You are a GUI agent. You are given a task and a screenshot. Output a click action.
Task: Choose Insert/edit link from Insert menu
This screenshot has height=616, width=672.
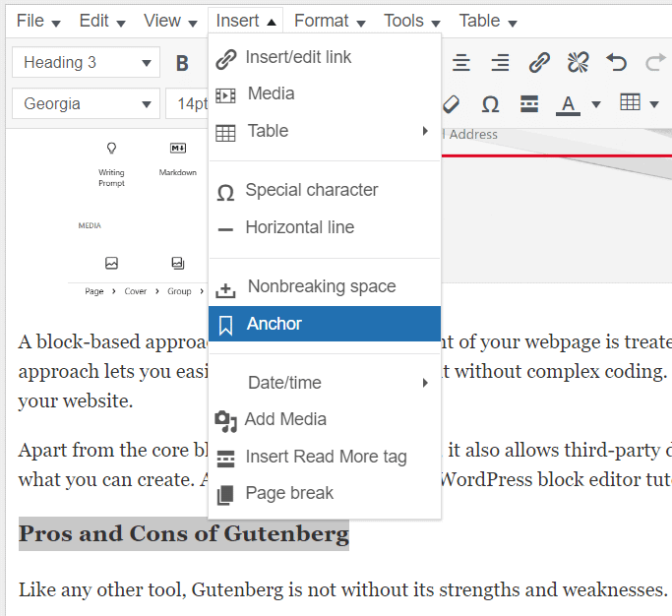(325, 57)
